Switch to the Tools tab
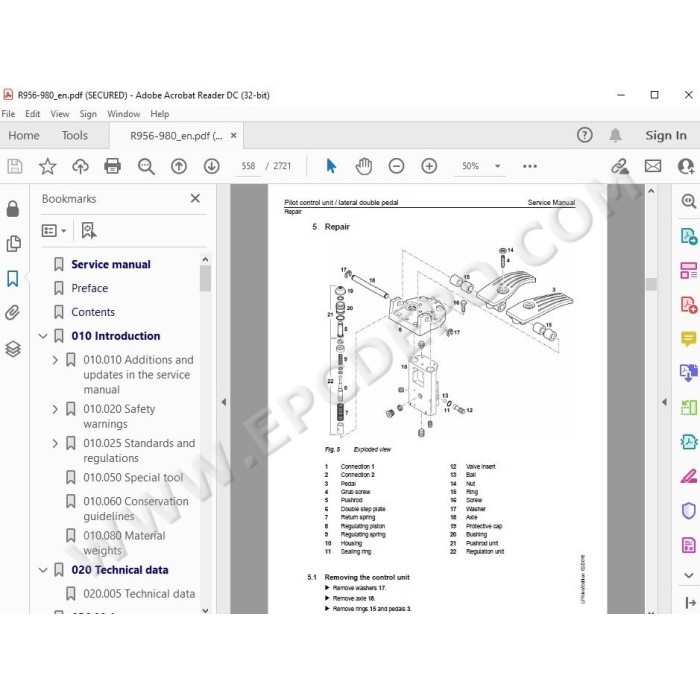Image resolution: width=700 pixels, height=700 pixels. point(75,135)
